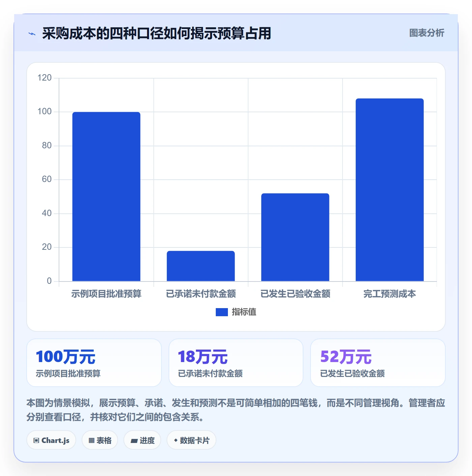The height and width of the screenshot is (476, 472).
Task: Click the 已发生已验收金额 bar in chart
Action: tap(295, 237)
